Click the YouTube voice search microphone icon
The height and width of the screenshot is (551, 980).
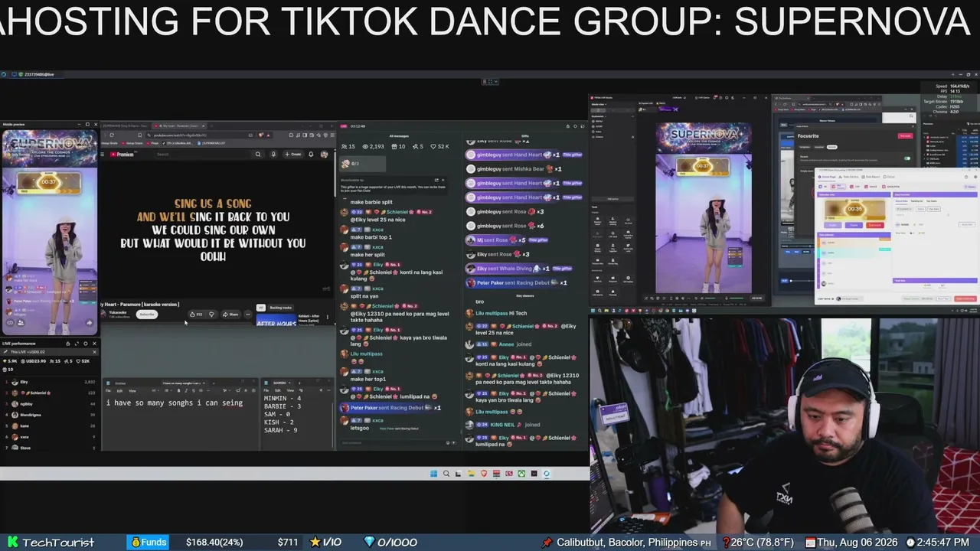click(273, 155)
